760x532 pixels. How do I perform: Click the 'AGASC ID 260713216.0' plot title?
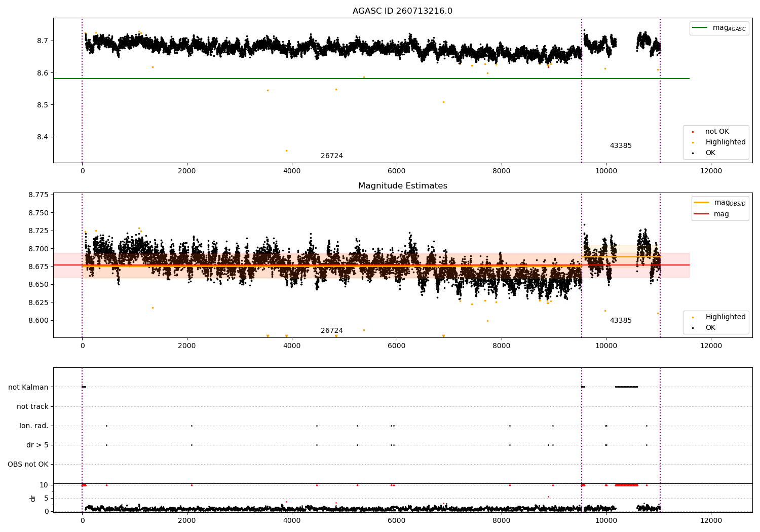tap(402, 11)
